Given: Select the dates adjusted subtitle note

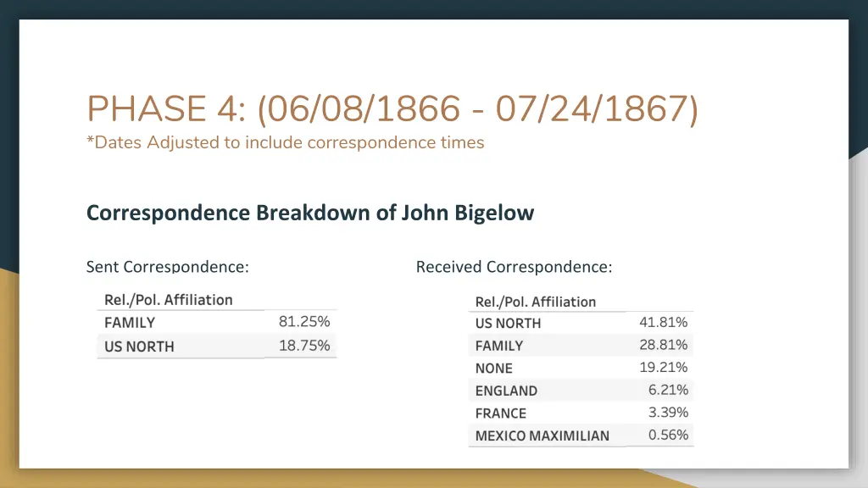Looking at the screenshot, I should 285,142.
